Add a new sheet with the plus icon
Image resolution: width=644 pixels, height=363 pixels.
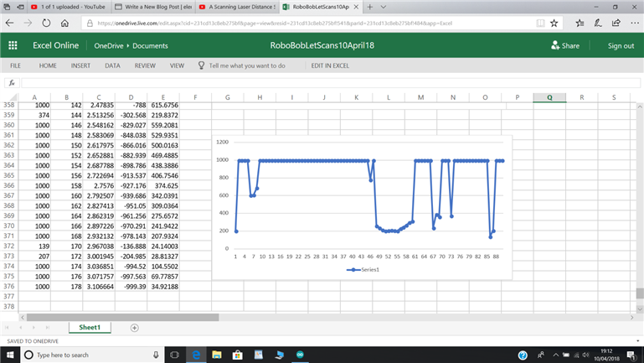[134, 328]
